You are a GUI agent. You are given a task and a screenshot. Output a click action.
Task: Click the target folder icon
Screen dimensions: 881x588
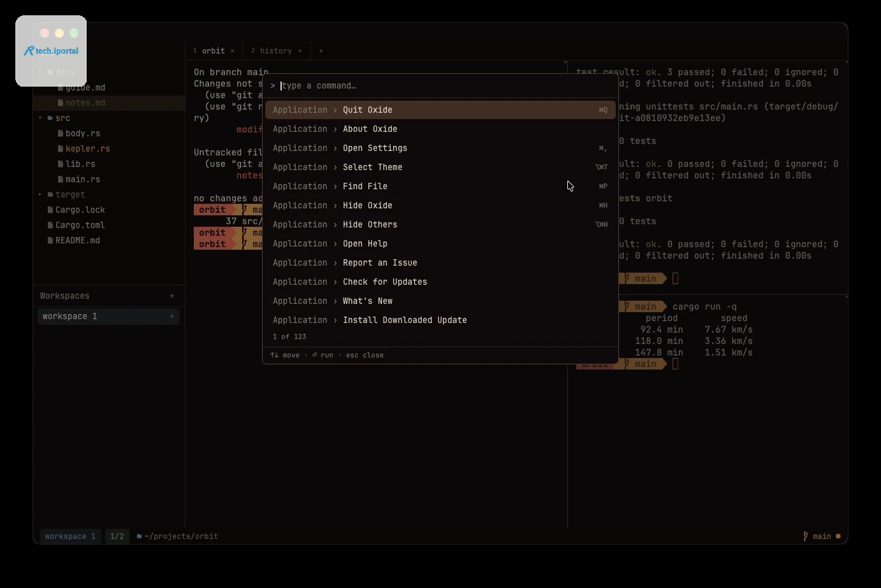pyautogui.click(x=50, y=195)
